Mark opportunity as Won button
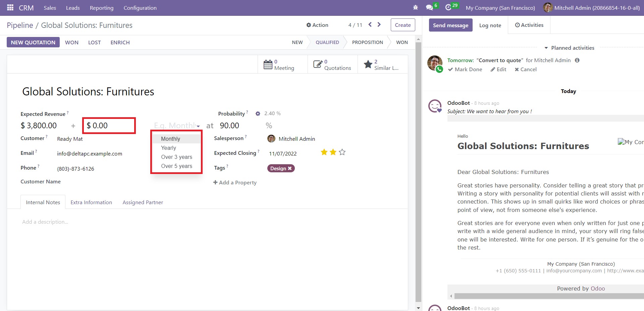This screenshot has height=311, width=644. (x=72, y=42)
